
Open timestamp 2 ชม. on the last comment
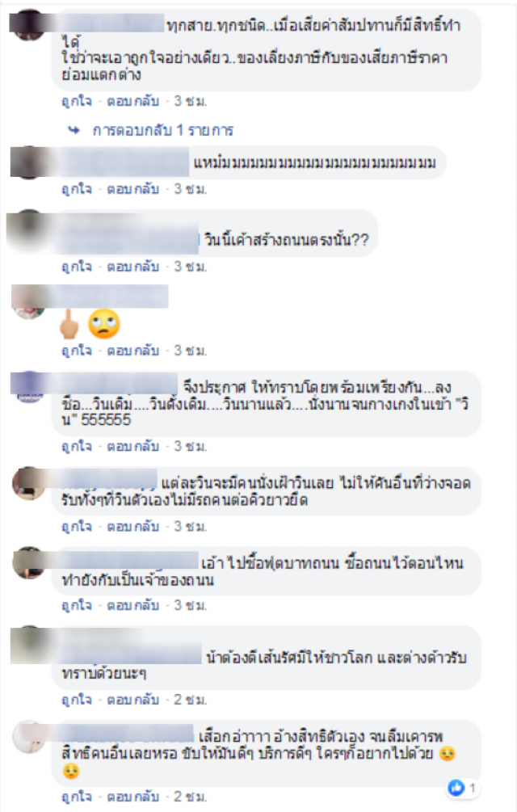tap(190, 797)
